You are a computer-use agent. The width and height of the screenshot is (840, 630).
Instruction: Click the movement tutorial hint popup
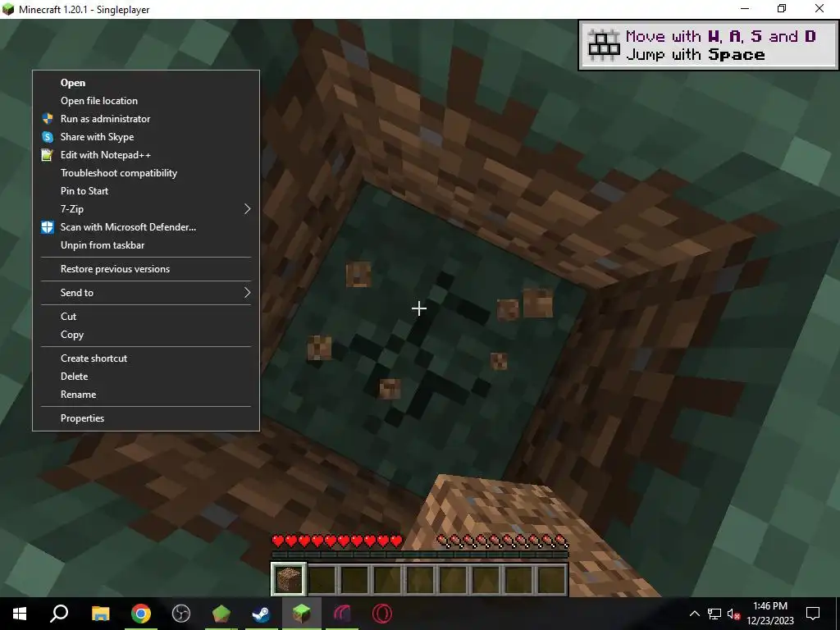pos(708,45)
